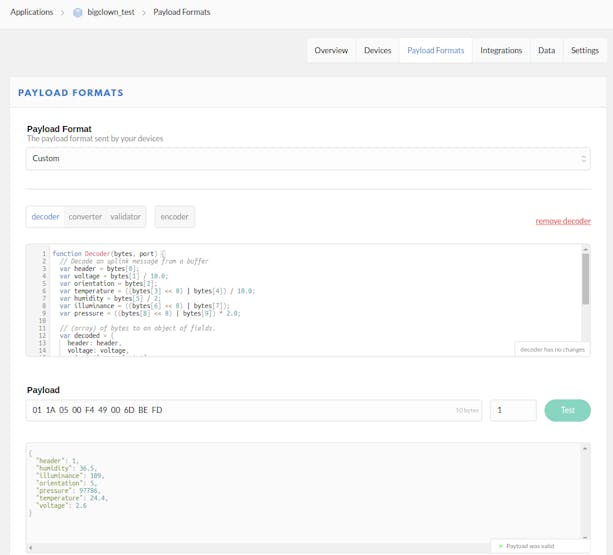Click the bigclown_test application icon in breadcrumb
Image resolution: width=613 pixels, height=555 pixels.
point(78,13)
